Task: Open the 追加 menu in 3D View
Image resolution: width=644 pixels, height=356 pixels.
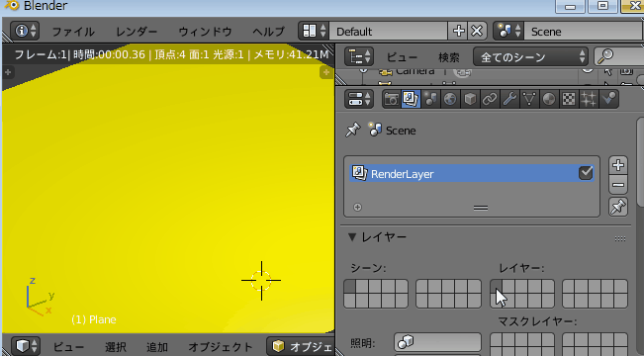Action: point(157,347)
